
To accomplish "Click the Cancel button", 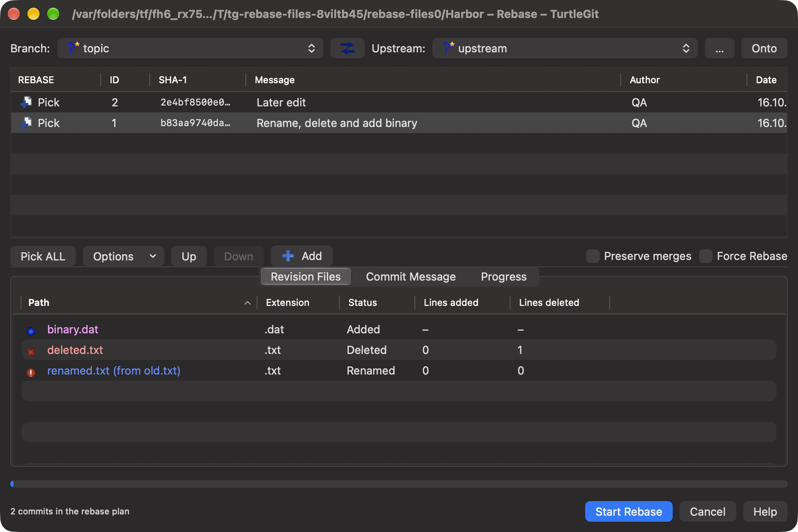I will click(x=707, y=511).
